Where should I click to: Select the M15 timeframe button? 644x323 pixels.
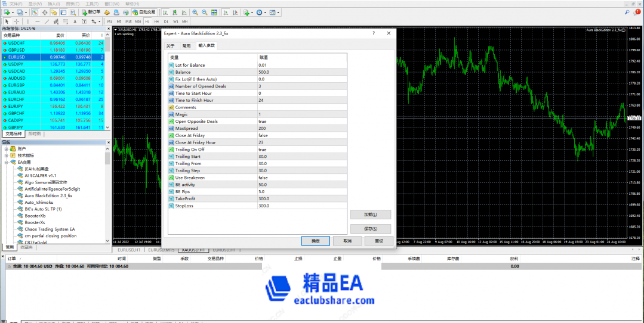tap(128, 21)
